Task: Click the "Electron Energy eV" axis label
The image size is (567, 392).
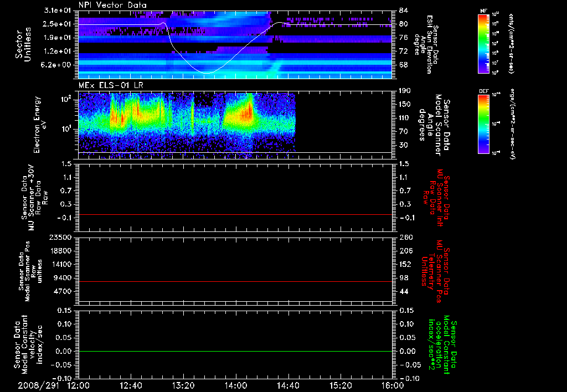Action: pyautogui.click(x=41, y=125)
